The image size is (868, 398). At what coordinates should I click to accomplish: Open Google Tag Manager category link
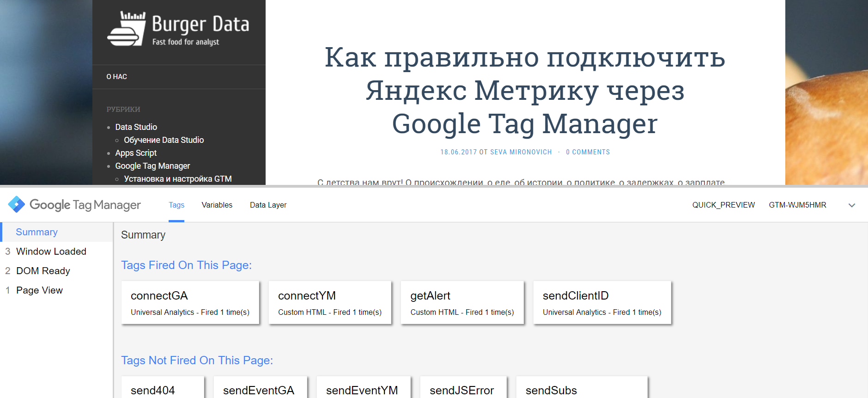coord(152,166)
